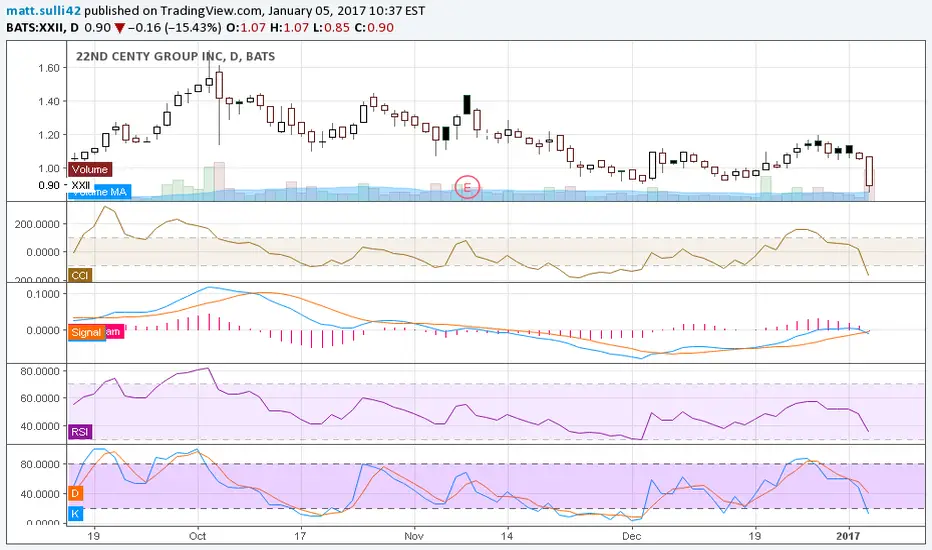Click the 1.20 price axis value

pos(49,135)
